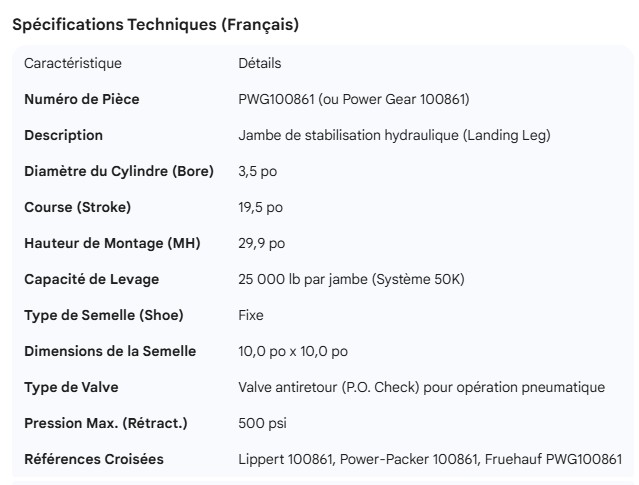Select the "Description" row label
The width and height of the screenshot is (639, 485).
[x=63, y=135]
